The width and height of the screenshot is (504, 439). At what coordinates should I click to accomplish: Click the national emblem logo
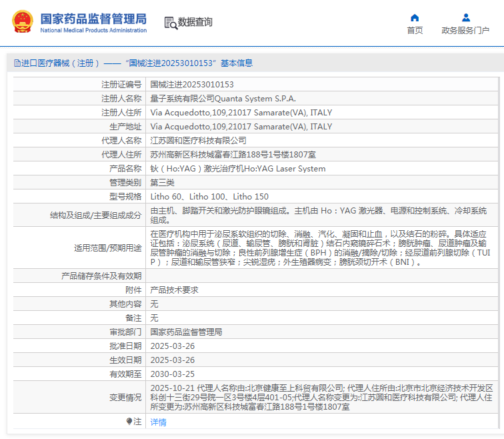click(x=22, y=22)
